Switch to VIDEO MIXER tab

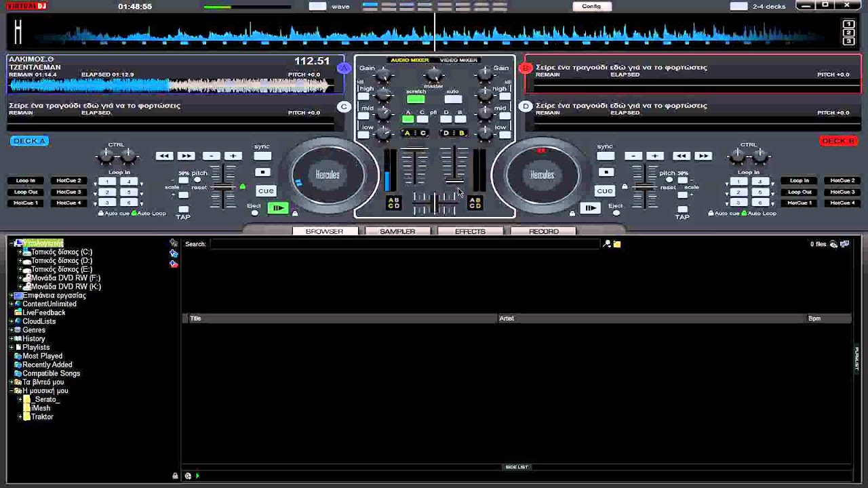458,60
